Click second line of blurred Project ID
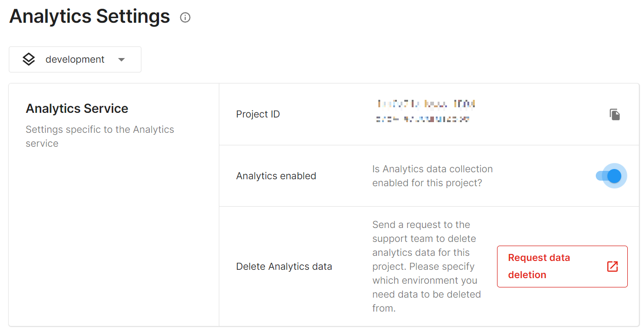644x332 pixels. click(x=422, y=119)
